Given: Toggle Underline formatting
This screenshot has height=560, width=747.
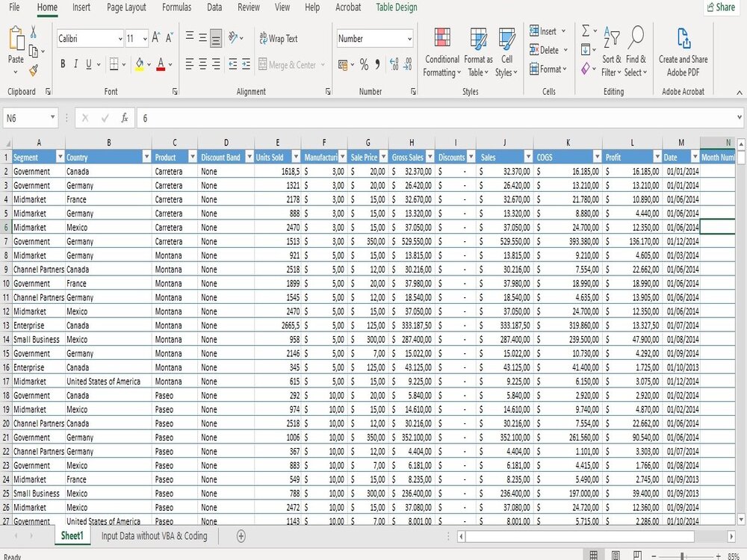Looking at the screenshot, I should coord(89,63).
